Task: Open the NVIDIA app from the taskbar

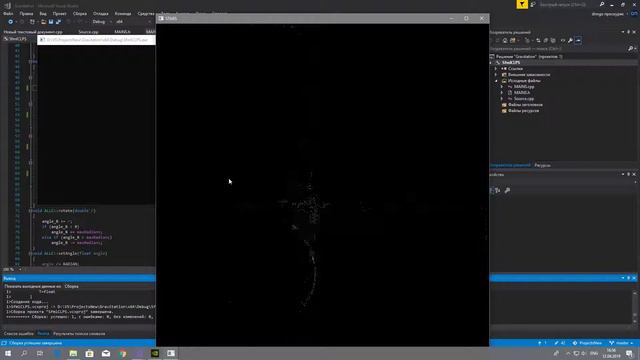Action: [x=155, y=353]
